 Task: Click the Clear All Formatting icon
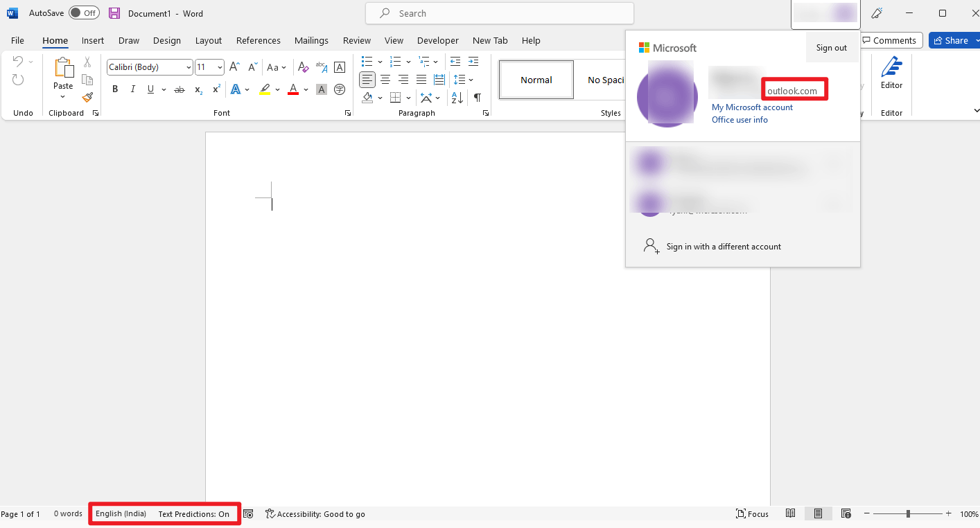(303, 67)
